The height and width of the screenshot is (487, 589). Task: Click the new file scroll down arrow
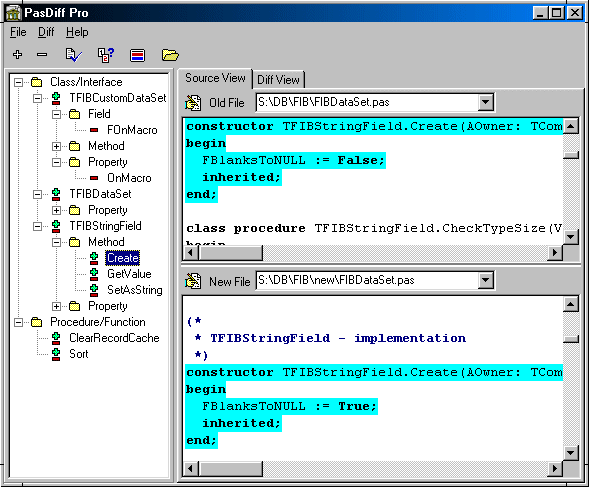[x=571, y=452]
